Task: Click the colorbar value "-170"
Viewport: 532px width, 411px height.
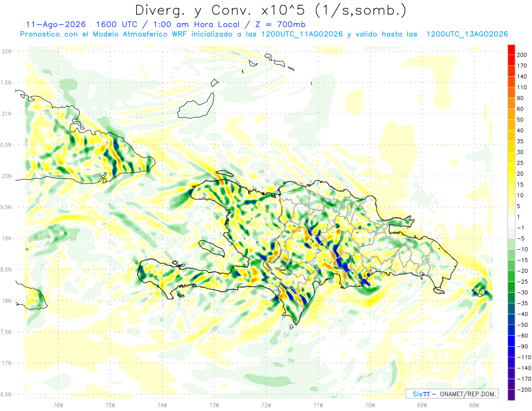Action: (x=524, y=379)
